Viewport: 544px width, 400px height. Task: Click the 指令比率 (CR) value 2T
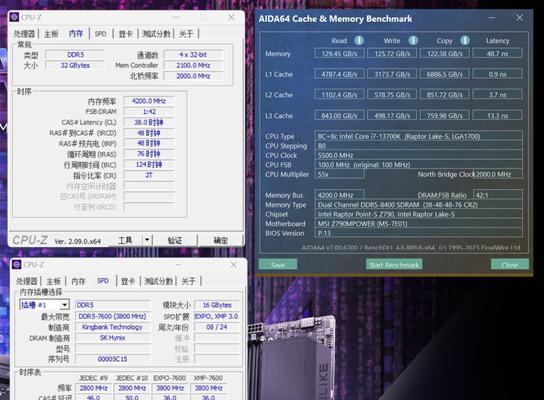[x=149, y=175]
